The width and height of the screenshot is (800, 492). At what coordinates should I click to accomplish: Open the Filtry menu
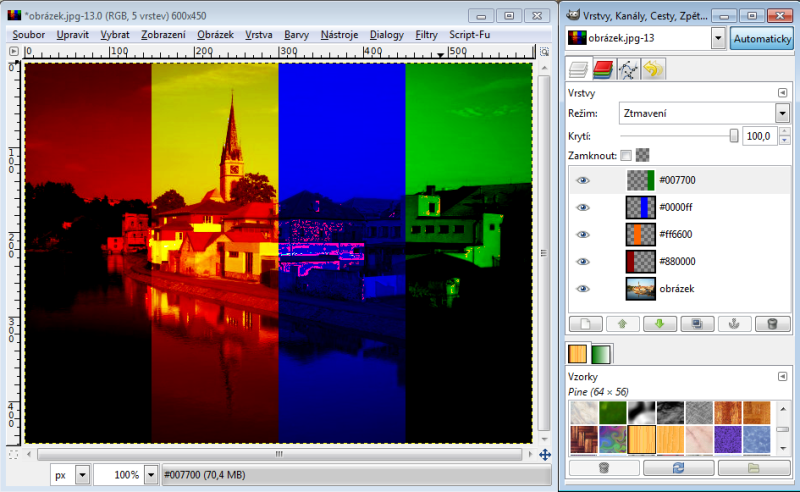427,35
